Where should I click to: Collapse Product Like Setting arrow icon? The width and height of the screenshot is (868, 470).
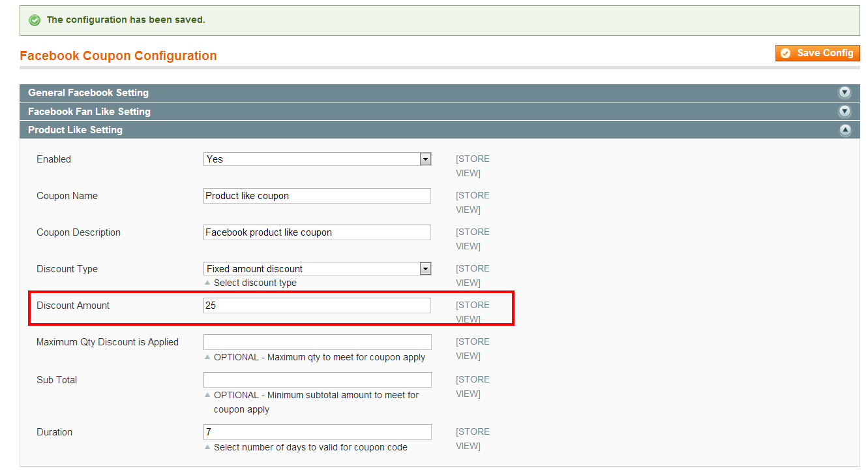coord(845,130)
